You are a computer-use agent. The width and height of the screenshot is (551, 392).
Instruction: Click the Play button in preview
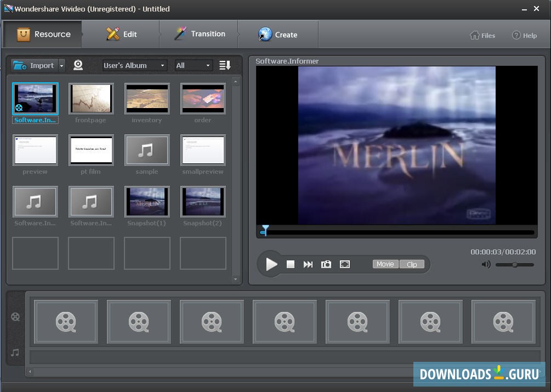click(x=271, y=264)
